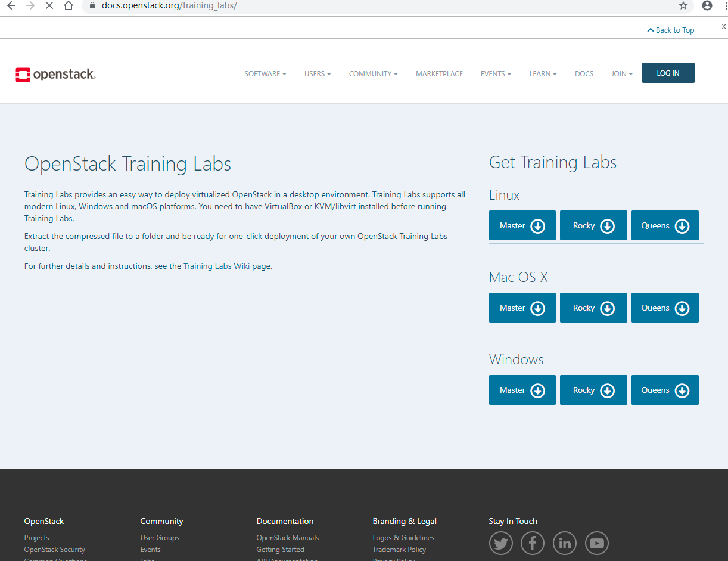The image size is (728, 561).
Task: Click the Twitter social icon
Action: tap(501, 543)
